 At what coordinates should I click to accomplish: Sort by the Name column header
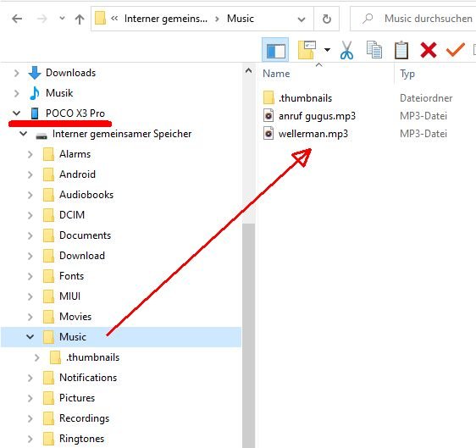click(x=276, y=74)
